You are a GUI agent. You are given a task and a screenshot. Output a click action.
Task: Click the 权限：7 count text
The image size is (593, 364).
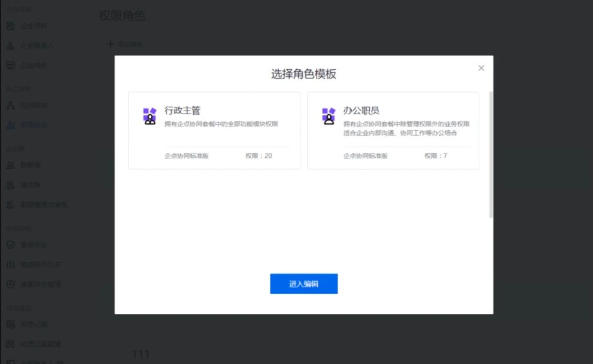pos(436,155)
